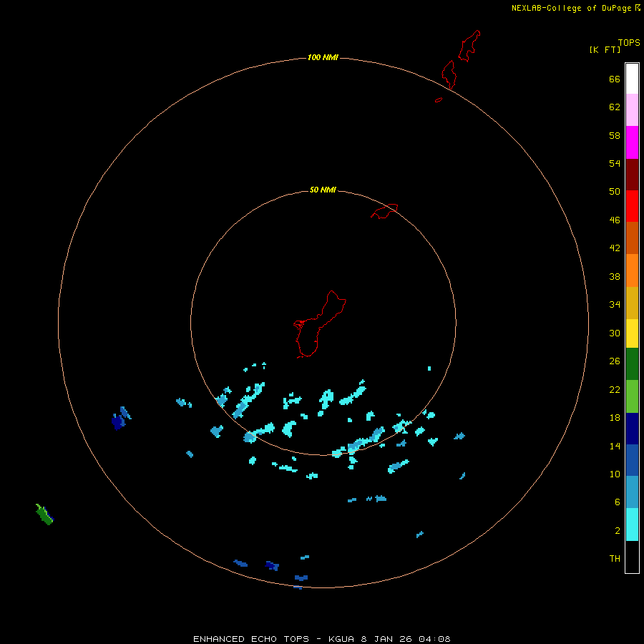Click the legend value 26
The image size is (644, 644).
coord(615,361)
